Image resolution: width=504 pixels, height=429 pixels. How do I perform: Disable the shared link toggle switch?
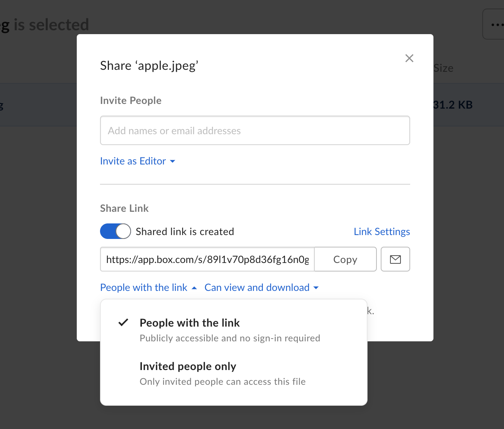tap(116, 232)
